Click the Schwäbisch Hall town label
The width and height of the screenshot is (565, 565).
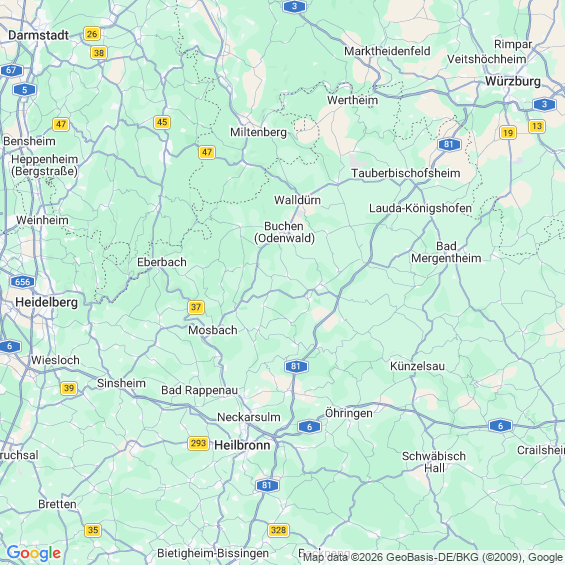pyautogui.click(x=434, y=462)
